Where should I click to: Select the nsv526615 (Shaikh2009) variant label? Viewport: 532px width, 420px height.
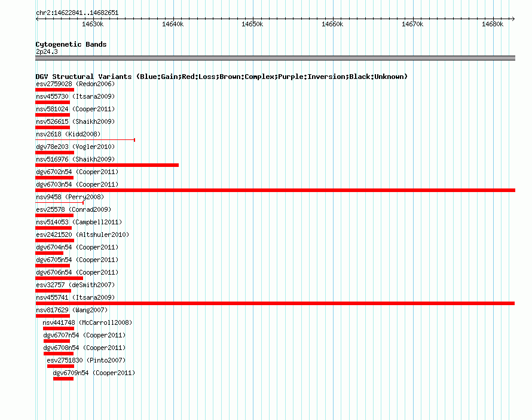(75, 121)
